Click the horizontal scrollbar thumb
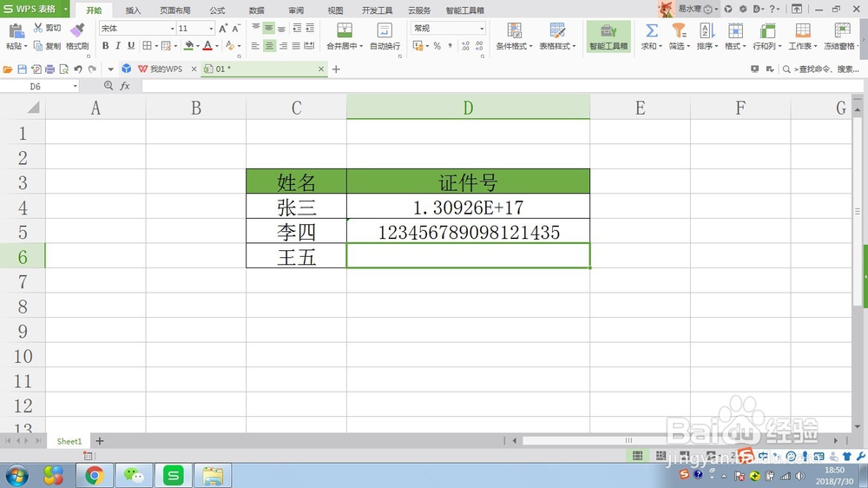The width and height of the screenshot is (868, 488). coord(629,440)
